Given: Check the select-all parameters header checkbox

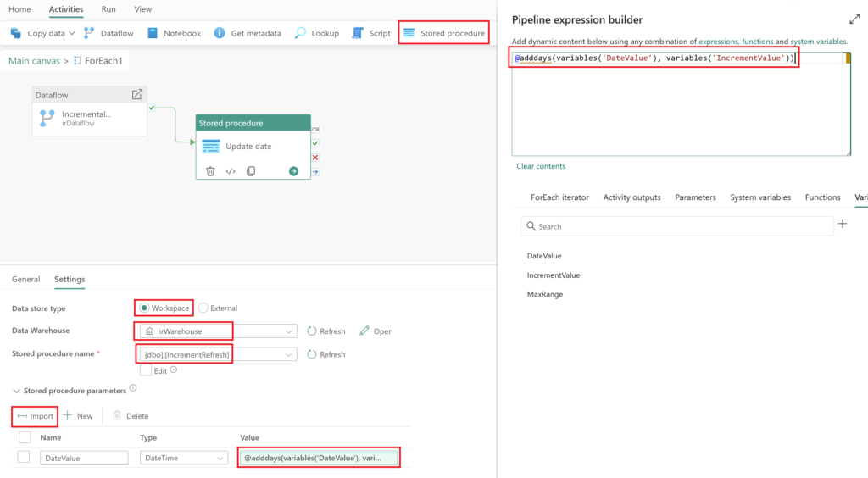Looking at the screenshot, I should (25, 437).
